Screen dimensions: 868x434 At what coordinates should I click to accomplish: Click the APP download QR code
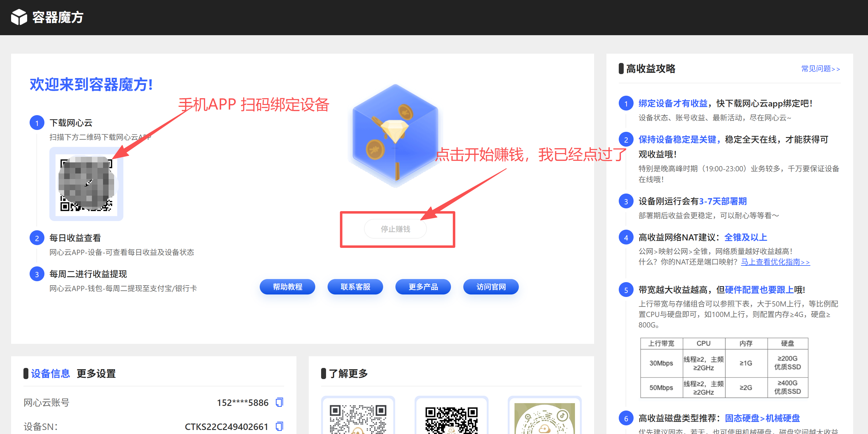point(86,184)
